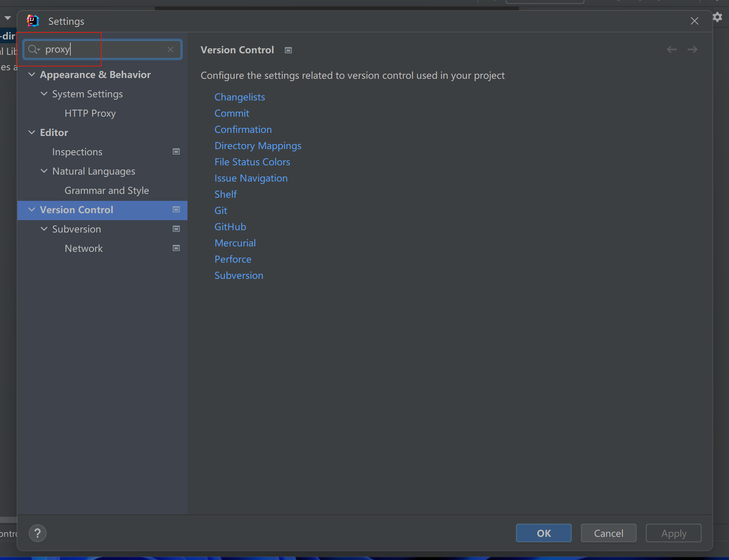Collapse System Settings node

(x=44, y=94)
